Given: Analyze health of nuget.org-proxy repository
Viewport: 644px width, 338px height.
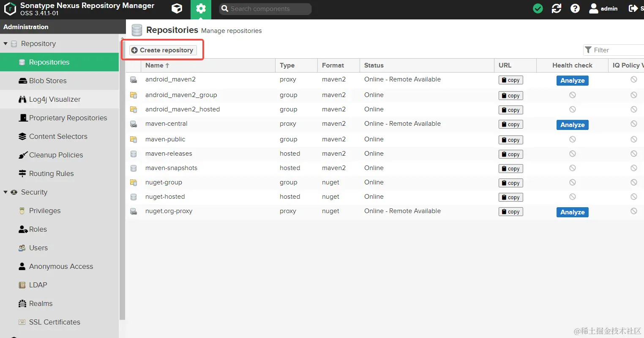Looking at the screenshot, I should click(x=573, y=212).
